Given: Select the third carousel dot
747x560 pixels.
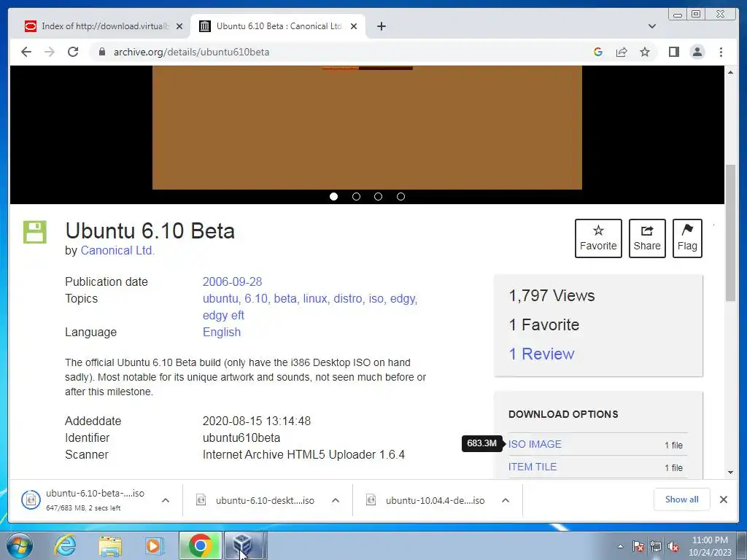Looking at the screenshot, I should point(379,197).
